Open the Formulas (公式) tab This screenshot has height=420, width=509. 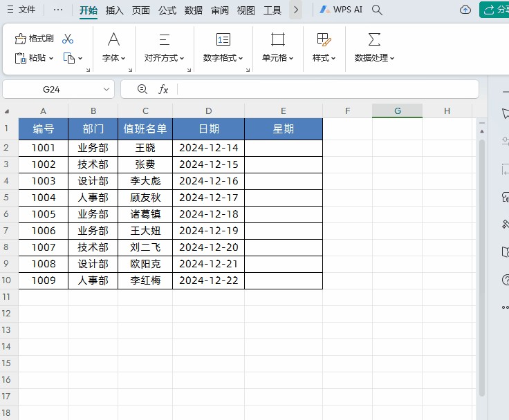pyautogui.click(x=167, y=10)
